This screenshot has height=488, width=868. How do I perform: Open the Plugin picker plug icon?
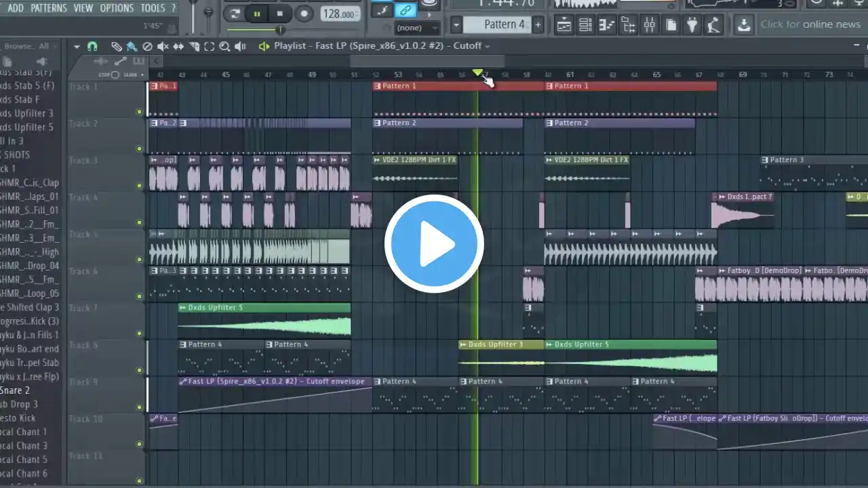pyautogui.click(x=692, y=25)
